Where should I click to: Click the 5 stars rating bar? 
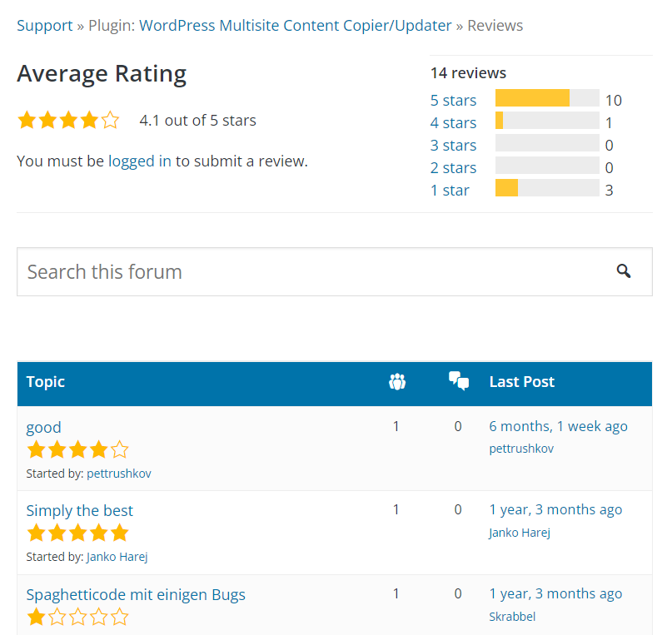click(x=547, y=97)
